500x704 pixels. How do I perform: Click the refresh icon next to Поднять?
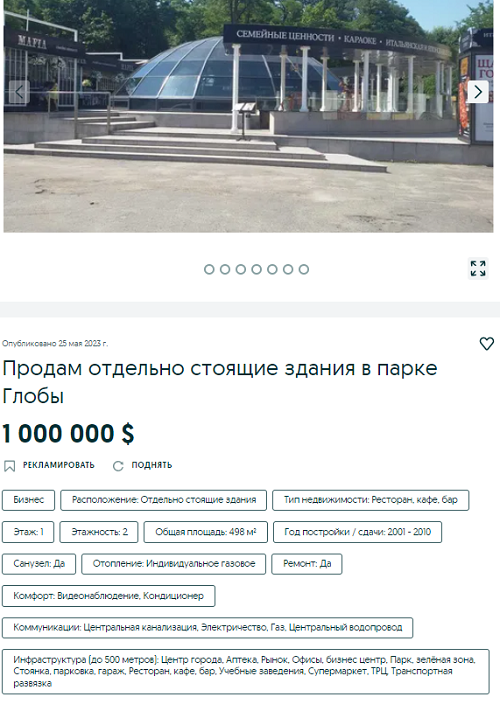(118, 466)
